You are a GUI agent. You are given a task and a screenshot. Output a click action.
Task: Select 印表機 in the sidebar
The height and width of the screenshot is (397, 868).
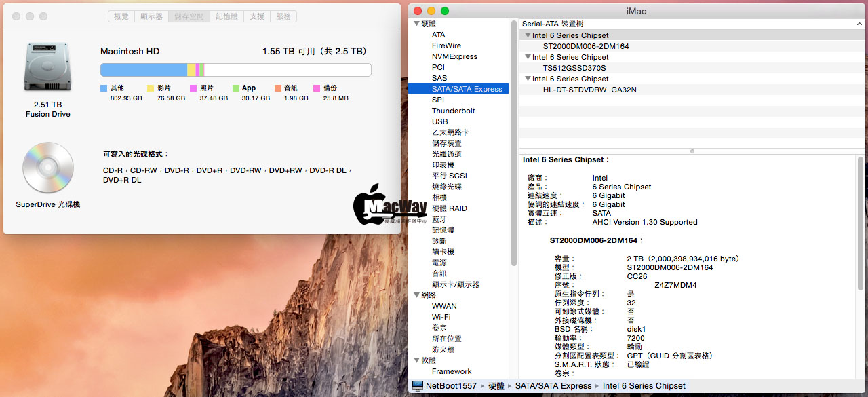[x=443, y=165]
